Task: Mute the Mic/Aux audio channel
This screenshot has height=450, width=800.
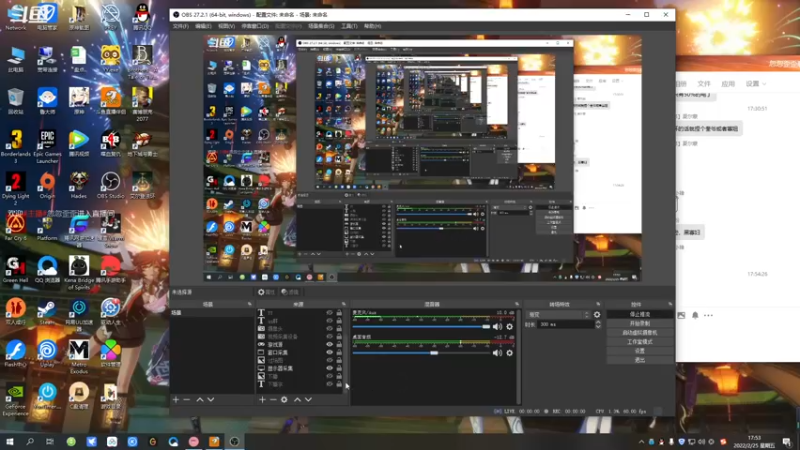Action: click(x=497, y=327)
